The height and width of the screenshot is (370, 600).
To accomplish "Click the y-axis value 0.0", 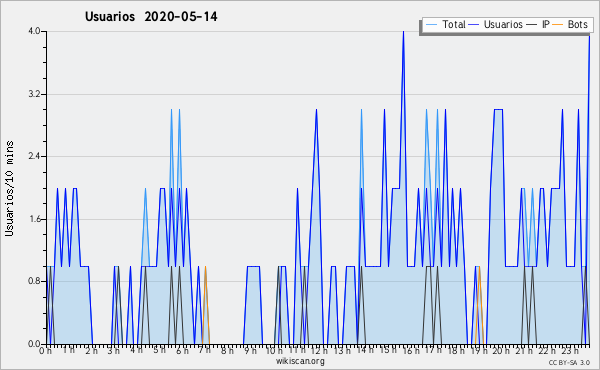I will tap(34, 344).
